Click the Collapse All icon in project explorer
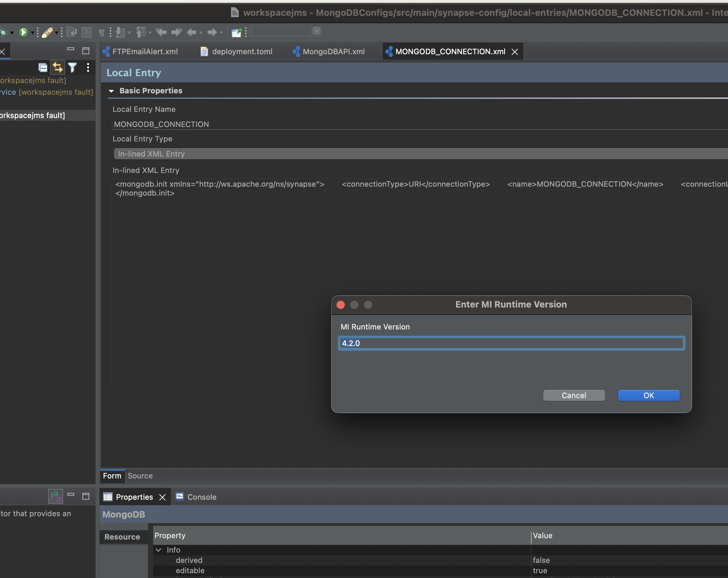Image resolution: width=728 pixels, height=578 pixels. coord(43,68)
